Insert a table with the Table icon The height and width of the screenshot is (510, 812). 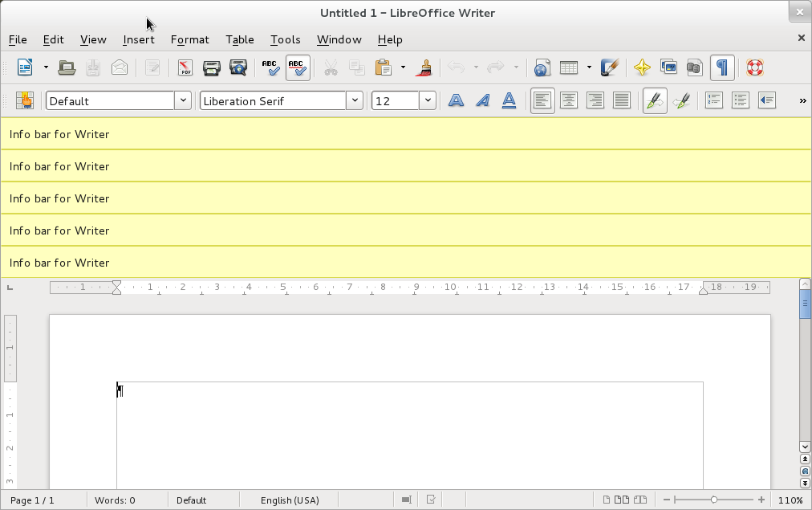click(x=569, y=67)
